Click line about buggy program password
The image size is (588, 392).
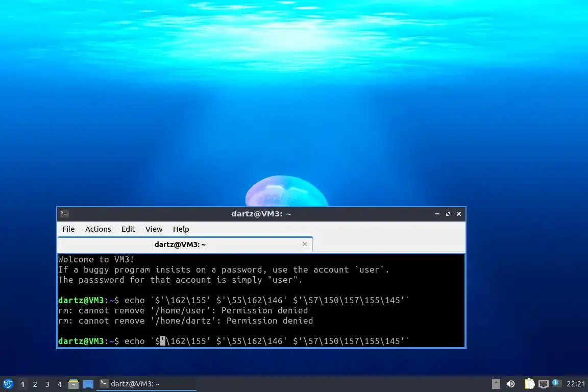pos(224,269)
